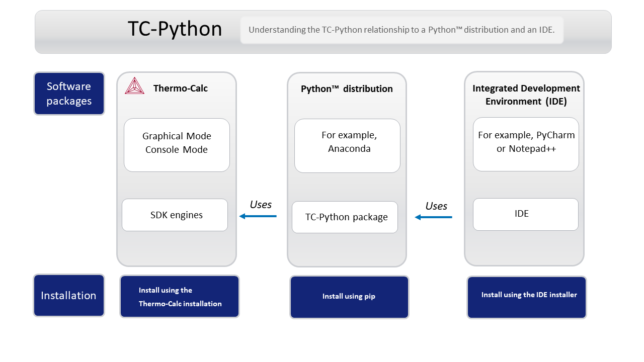Click the Uses label next to IDE box
The width and height of the screenshot is (644, 362).
tap(436, 206)
